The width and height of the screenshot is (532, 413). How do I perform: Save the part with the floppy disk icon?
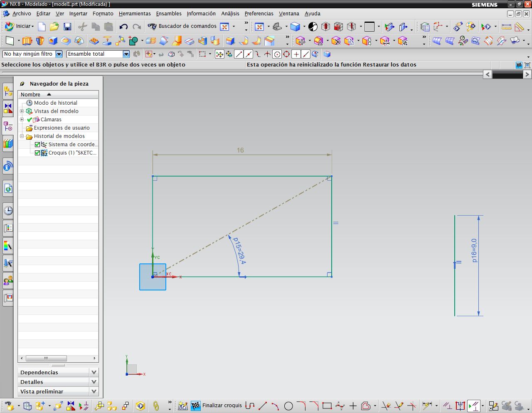click(x=67, y=27)
